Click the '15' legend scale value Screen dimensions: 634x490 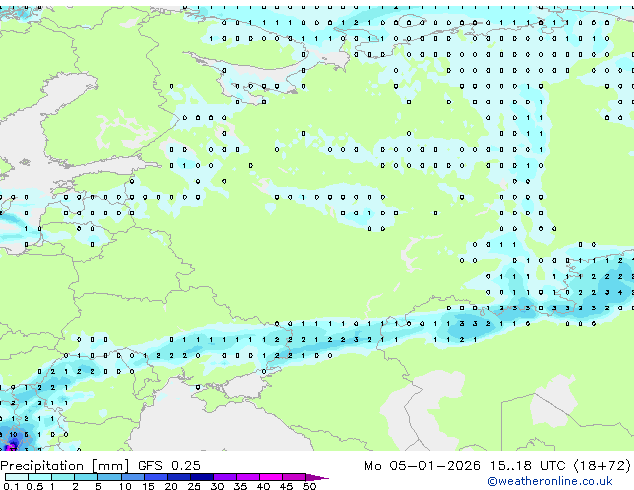(148, 486)
